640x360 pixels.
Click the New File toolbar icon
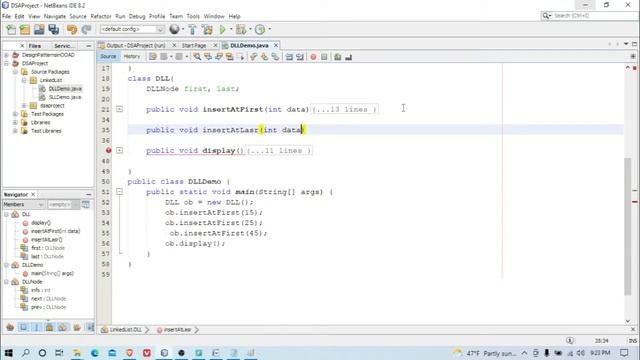[11, 29]
